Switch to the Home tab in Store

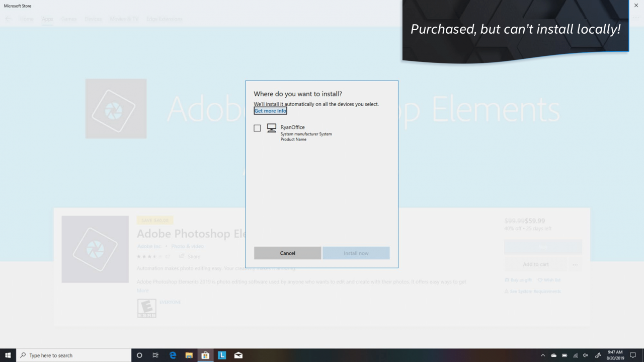[27, 19]
